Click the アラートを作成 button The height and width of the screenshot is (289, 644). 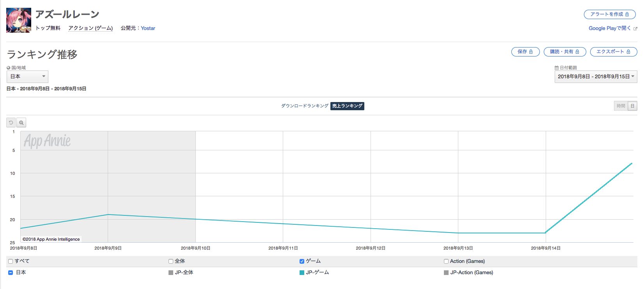tap(610, 14)
